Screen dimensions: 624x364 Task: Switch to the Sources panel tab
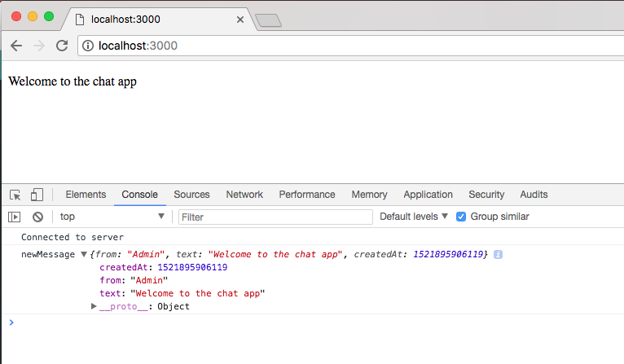pyautogui.click(x=191, y=195)
